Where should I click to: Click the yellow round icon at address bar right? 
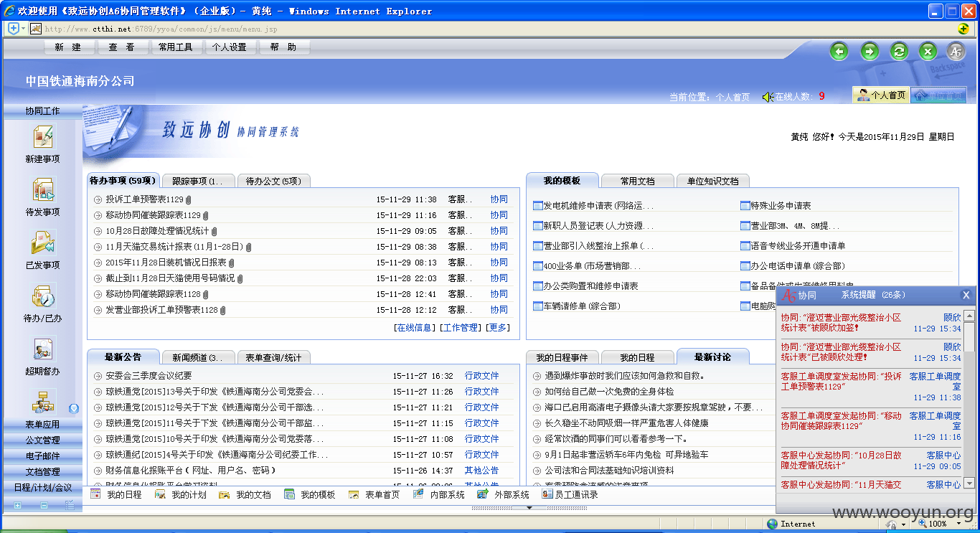(x=963, y=29)
